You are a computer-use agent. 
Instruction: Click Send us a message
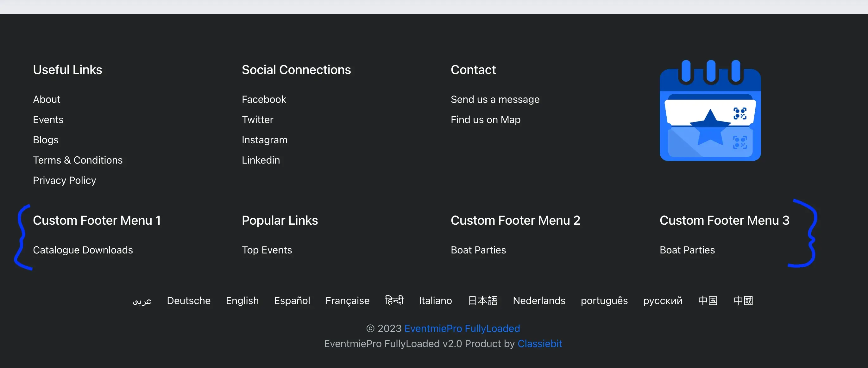point(495,99)
